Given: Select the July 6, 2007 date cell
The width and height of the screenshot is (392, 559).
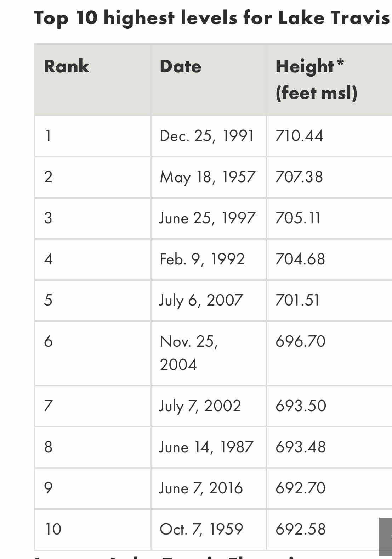Looking at the screenshot, I should click(200, 301).
